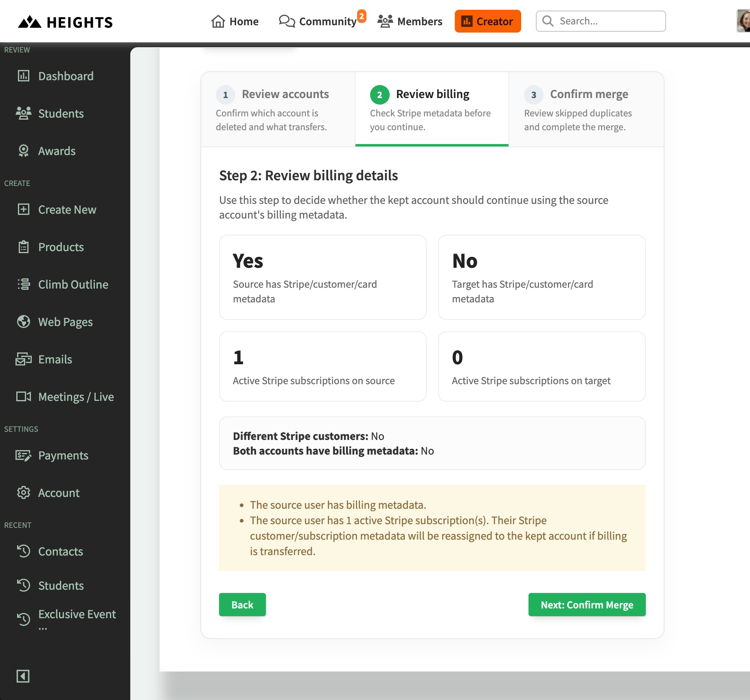Click 'The source user has billing metadata.' note
The image size is (750, 700).
(x=338, y=505)
